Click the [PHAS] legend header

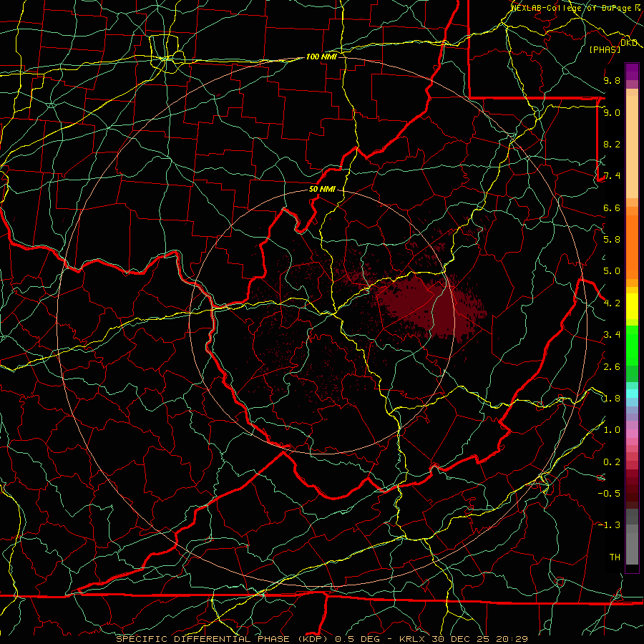point(605,49)
